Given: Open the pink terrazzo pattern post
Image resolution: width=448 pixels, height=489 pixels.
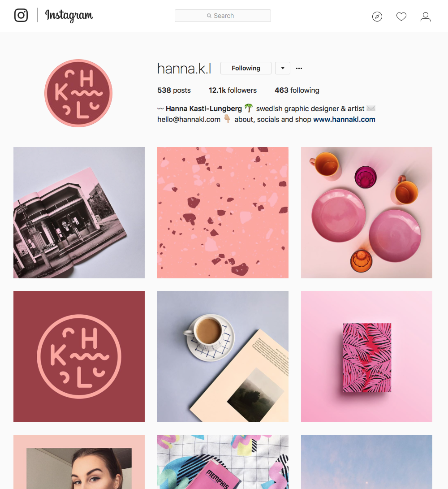Looking at the screenshot, I should click(223, 213).
